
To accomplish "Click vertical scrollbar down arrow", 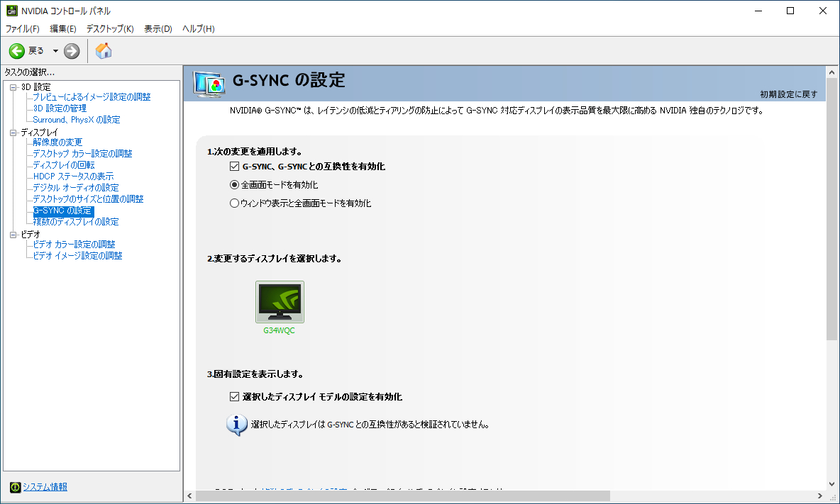I will tap(831, 483).
